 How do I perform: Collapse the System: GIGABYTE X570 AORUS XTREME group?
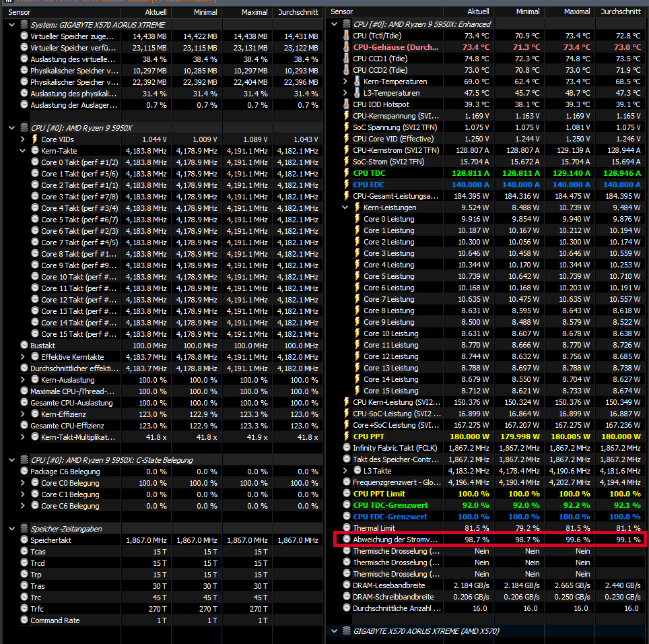pyautogui.click(x=11, y=25)
